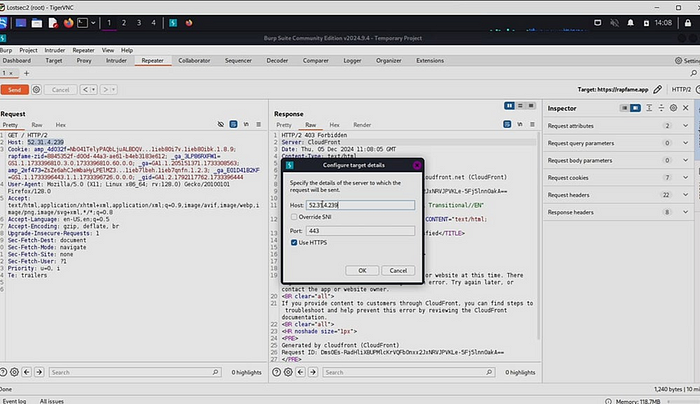Toggle Request \n newline display
Image resolution: width=700 pixels, height=404 pixels.
click(246, 125)
